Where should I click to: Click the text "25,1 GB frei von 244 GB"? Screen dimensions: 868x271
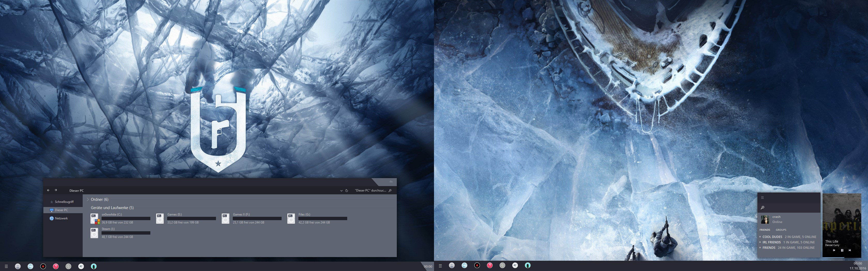point(248,222)
